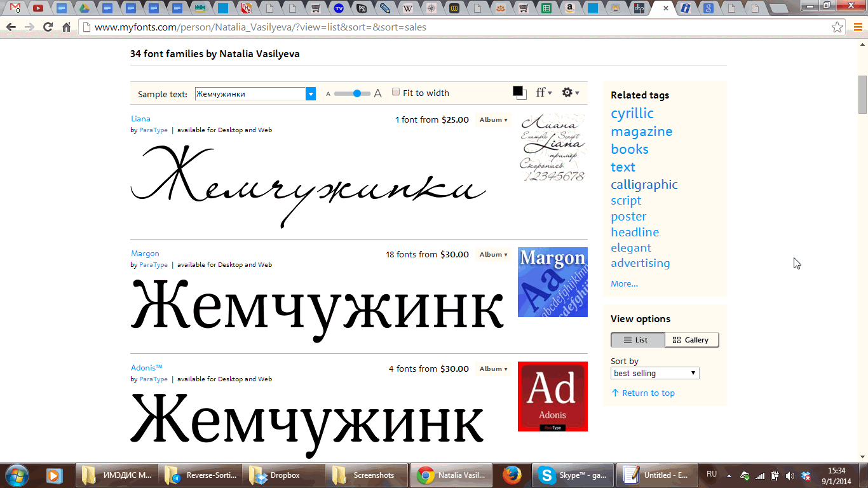Open the Wikipedia browser tab
This screenshot has width=868, height=488.
coord(408,8)
